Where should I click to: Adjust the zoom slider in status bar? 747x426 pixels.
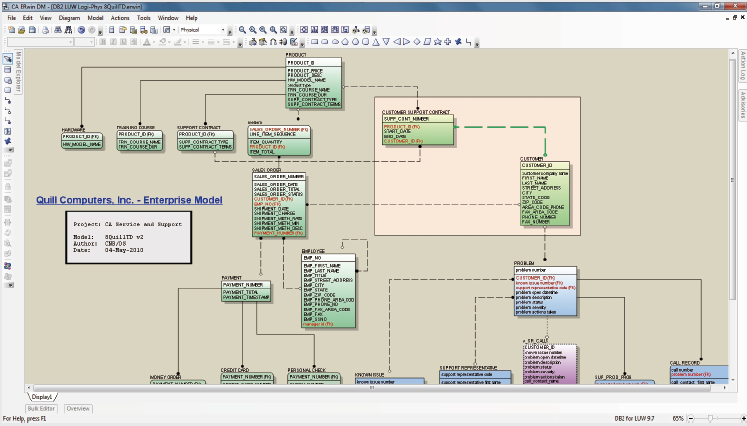pos(710,418)
